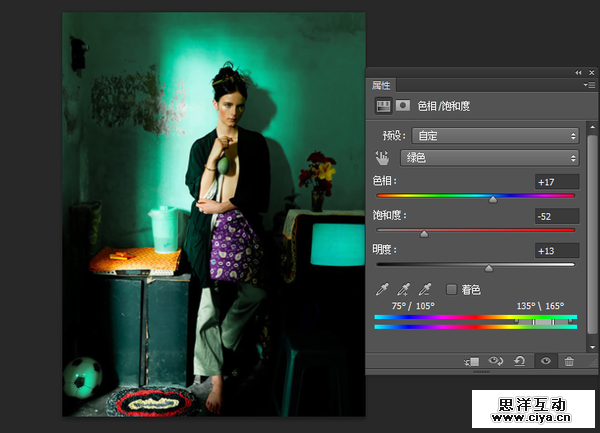Click the 色相 hue slider handle
Screen dimensions: 600x433
tap(492, 199)
